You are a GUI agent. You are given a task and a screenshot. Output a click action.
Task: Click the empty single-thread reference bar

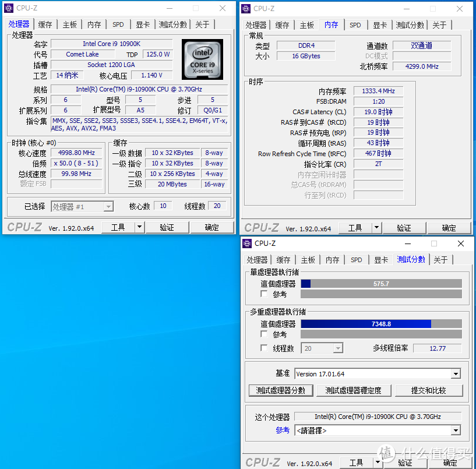pos(381,294)
